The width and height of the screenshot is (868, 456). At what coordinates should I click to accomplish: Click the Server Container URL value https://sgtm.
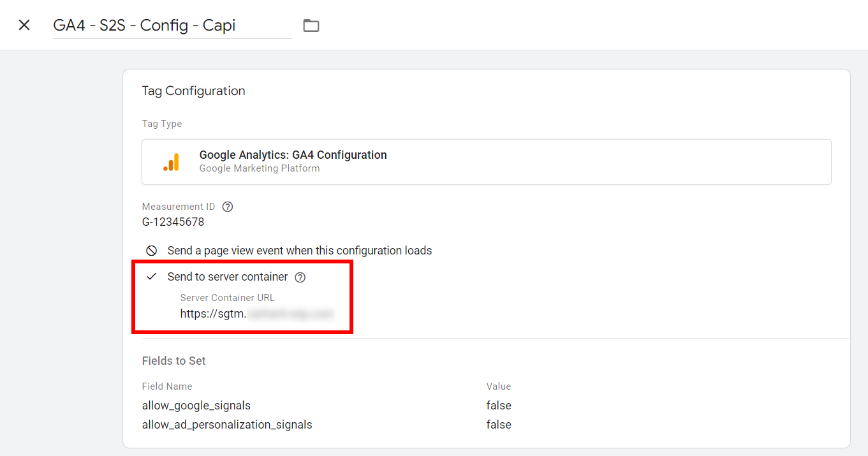(257, 313)
